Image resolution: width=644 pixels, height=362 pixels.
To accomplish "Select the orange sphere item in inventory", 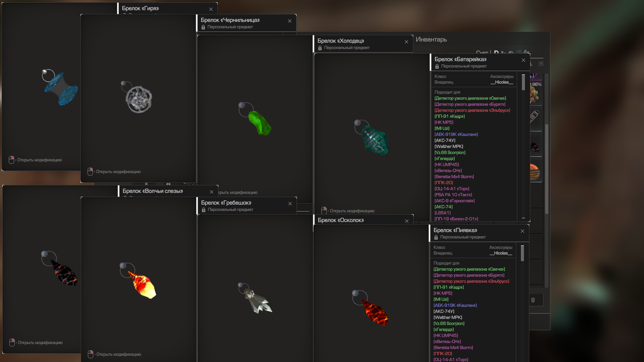I will (x=536, y=170).
